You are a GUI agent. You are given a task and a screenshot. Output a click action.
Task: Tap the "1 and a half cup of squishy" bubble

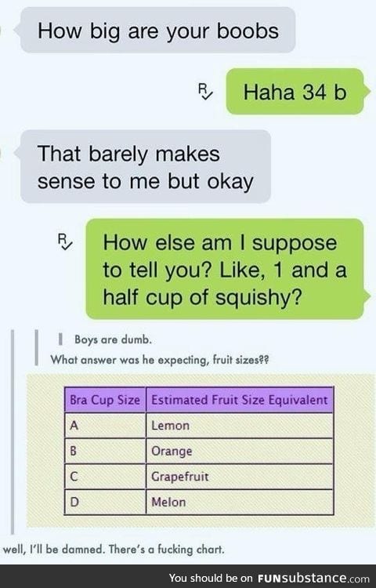point(227,269)
